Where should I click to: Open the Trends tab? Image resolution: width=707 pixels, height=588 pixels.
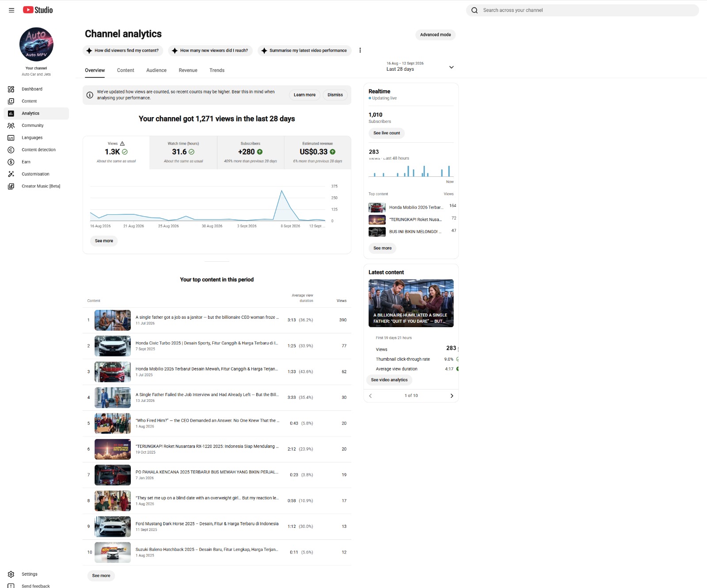click(x=217, y=70)
